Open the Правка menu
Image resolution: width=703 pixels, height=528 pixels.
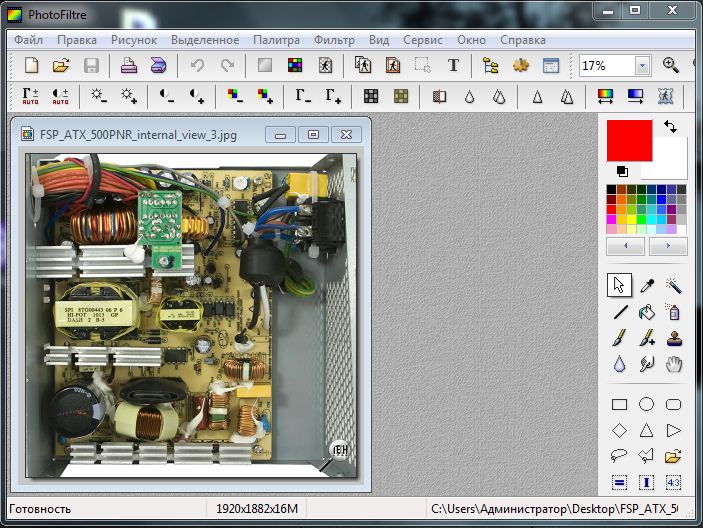(77, 40)
